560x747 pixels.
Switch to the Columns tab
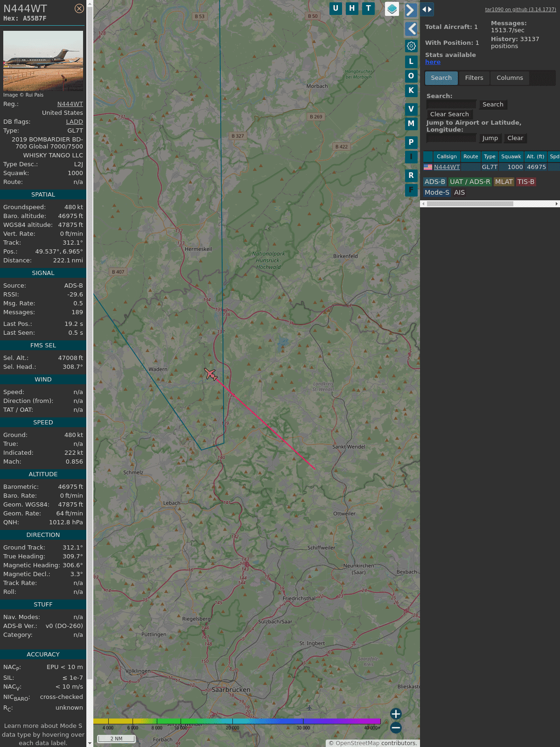click(x=510, y=78)
